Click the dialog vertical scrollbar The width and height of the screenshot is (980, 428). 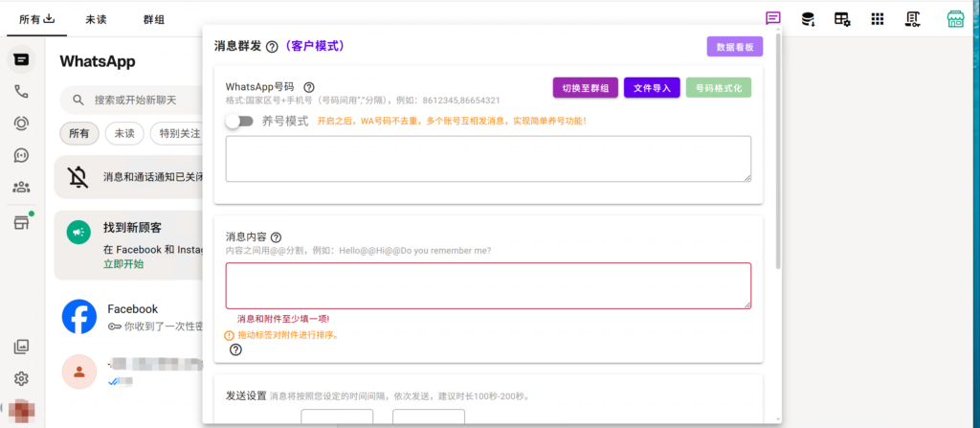[x=777, y=150]
